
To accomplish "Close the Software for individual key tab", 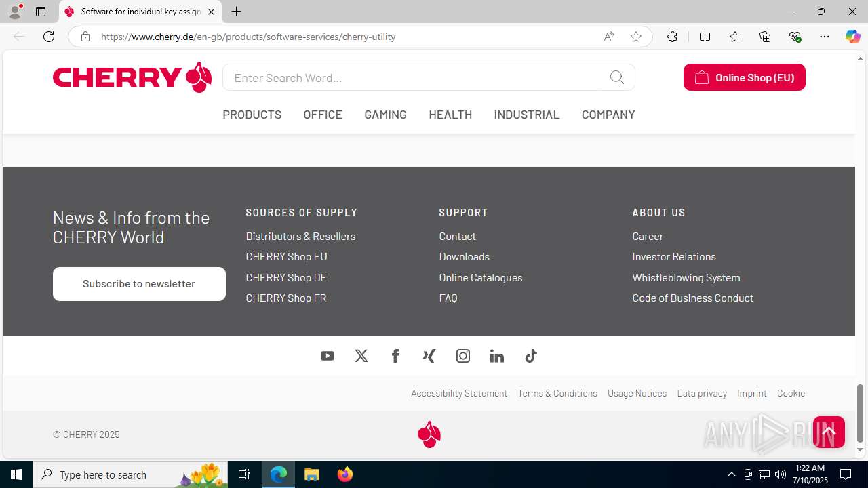I will (x=211, y=12).
